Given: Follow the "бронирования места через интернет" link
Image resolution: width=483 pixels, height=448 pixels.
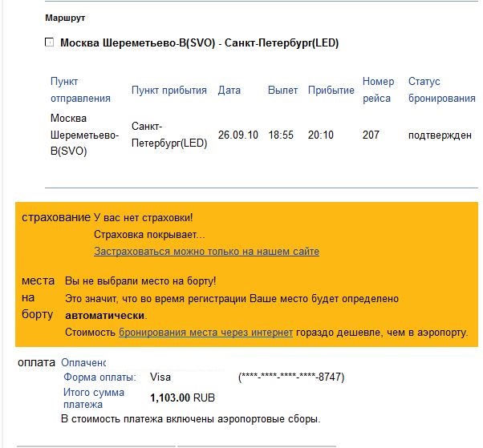Looking at the screenshot, I should 205,332.
